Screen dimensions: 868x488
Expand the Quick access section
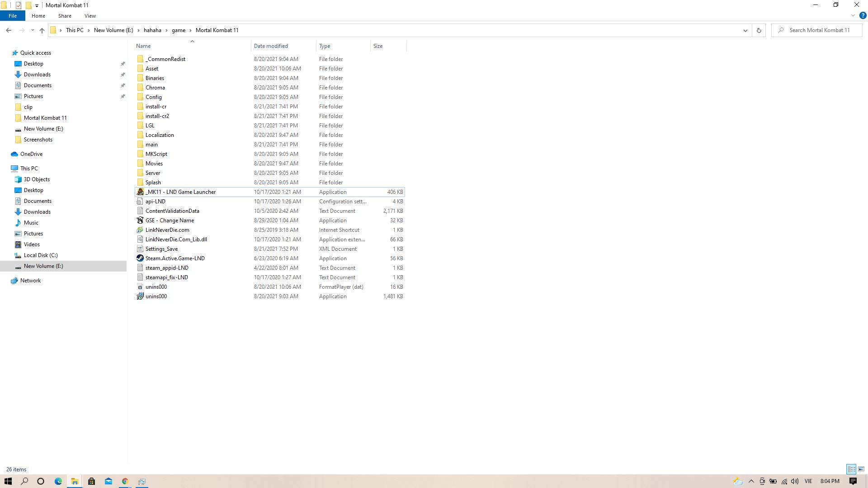tap(7, 52)
